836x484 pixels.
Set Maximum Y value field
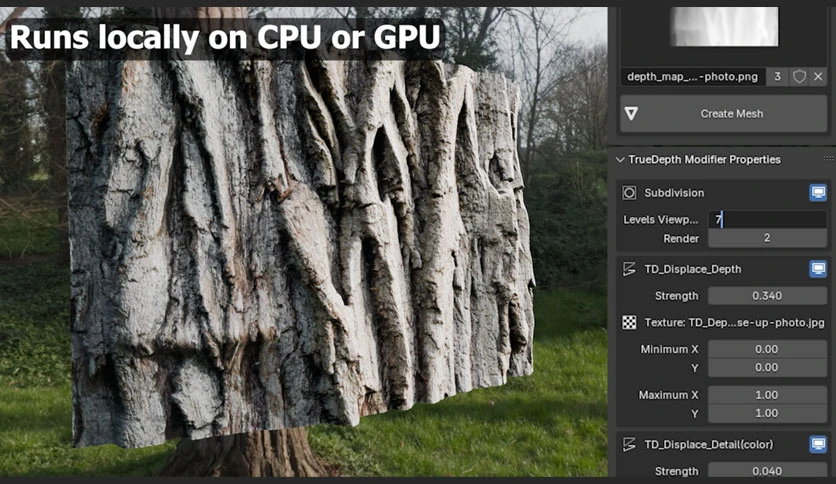[x=767, y=414]
